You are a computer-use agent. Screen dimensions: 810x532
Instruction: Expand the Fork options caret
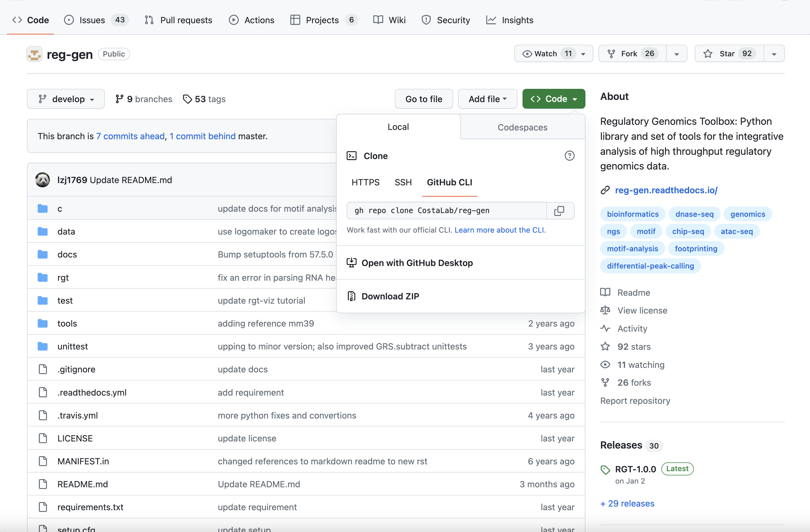(676, 53)
